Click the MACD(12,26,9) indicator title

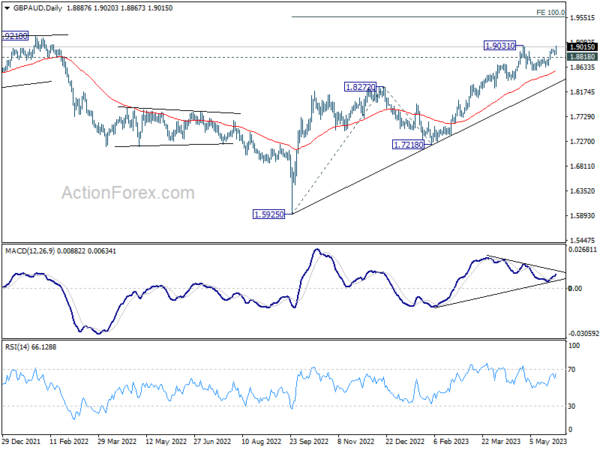30,251
